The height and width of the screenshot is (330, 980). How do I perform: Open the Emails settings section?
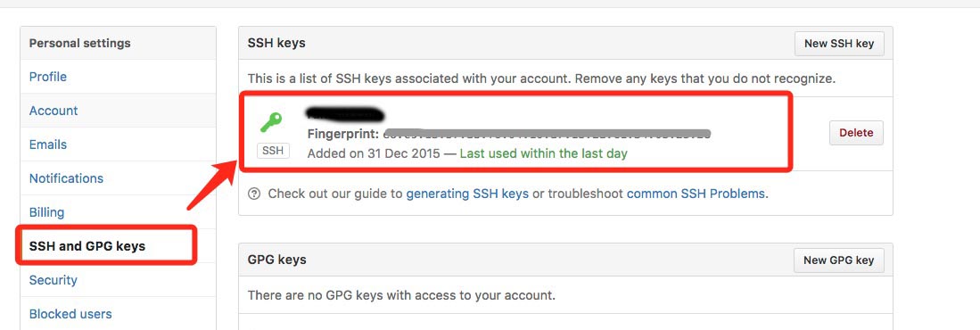point(48,144)
